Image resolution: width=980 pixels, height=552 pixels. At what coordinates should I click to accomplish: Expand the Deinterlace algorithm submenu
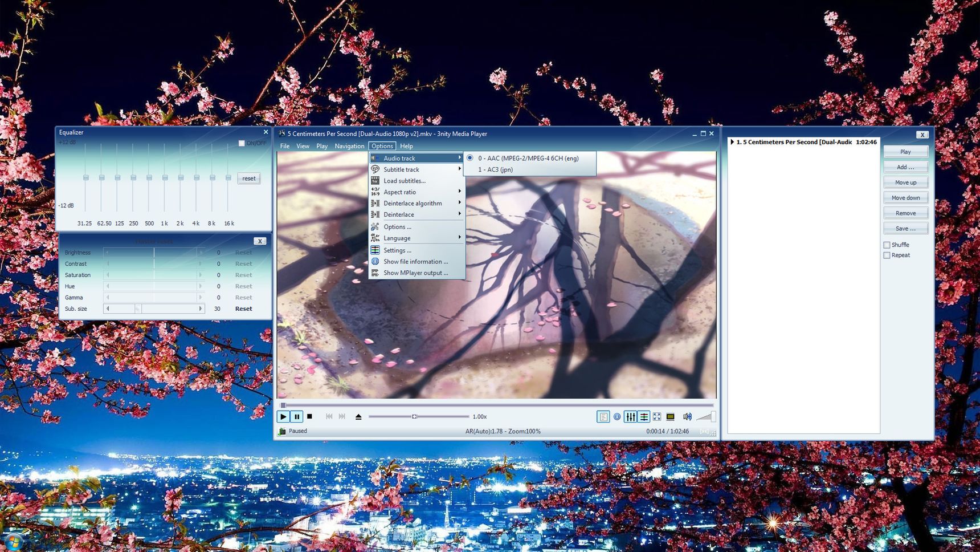(459, 203)
